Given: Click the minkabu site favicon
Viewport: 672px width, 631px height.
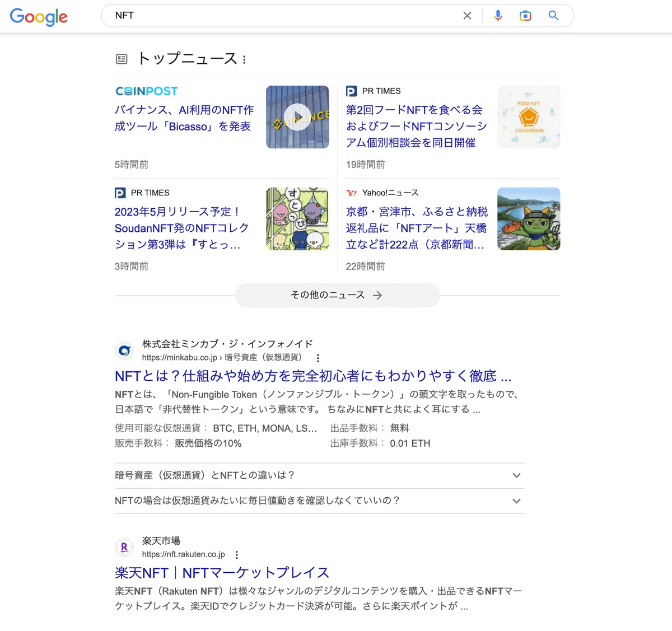Looking at the screenshot, I should click(124, 350).
